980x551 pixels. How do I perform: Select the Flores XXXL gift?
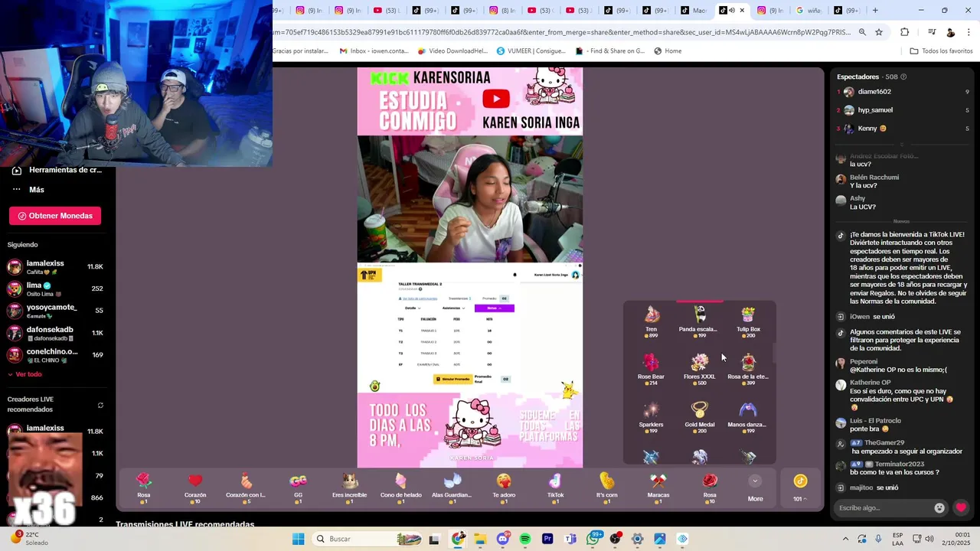[x=699, y=370]
